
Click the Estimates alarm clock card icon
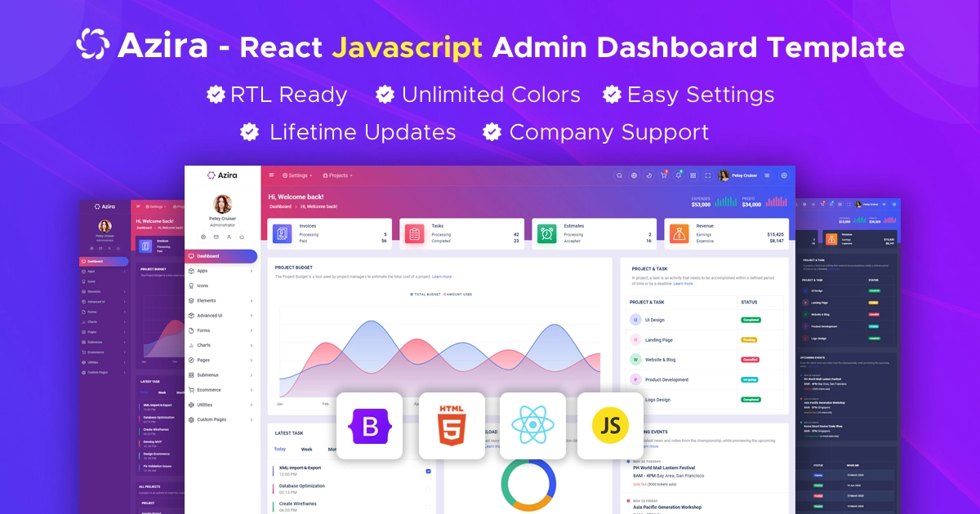[x=547, y=233]
